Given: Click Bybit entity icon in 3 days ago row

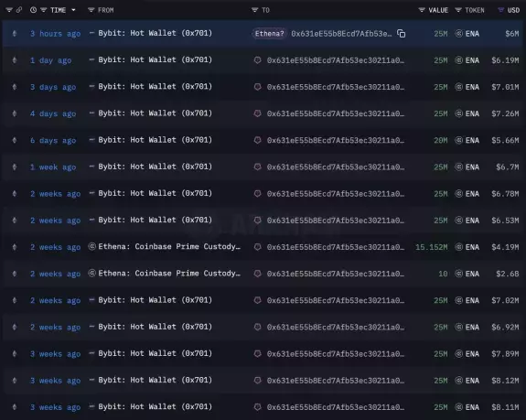Looking at the screenshot, I should tap(91, 87).
